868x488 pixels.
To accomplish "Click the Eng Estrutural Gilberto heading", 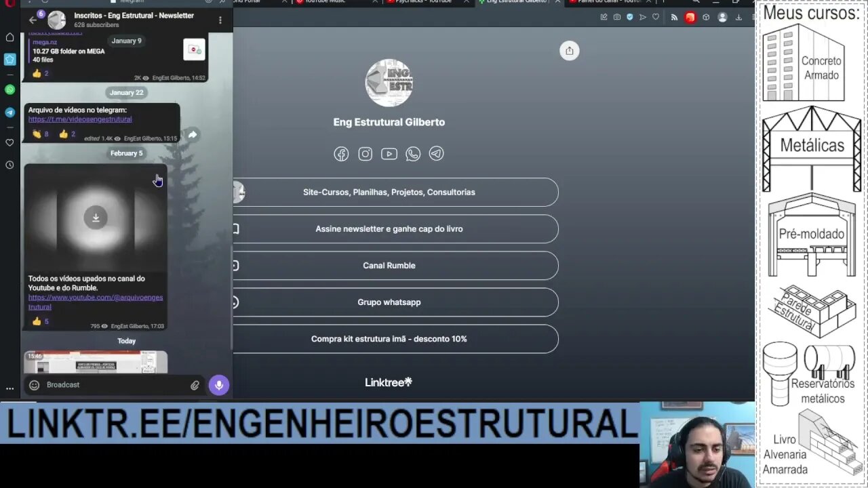I will [389, 123].
